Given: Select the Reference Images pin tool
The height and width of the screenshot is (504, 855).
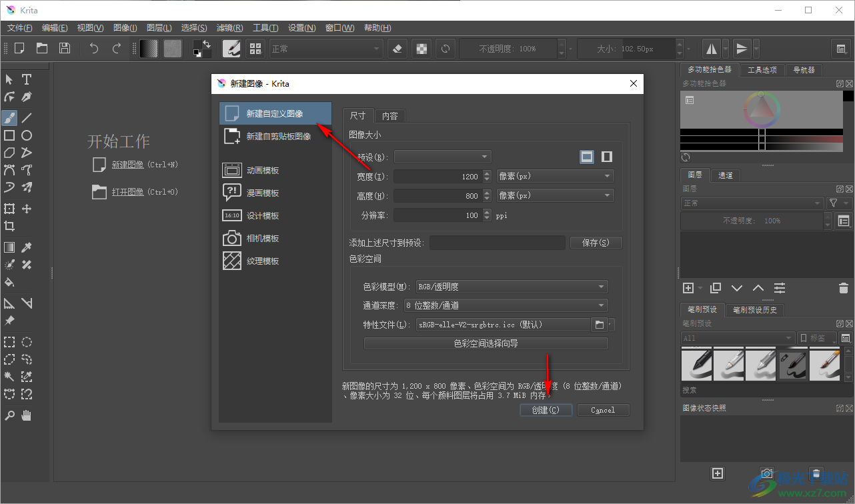Looking at the screenshot, I should [x=9, y=321].
